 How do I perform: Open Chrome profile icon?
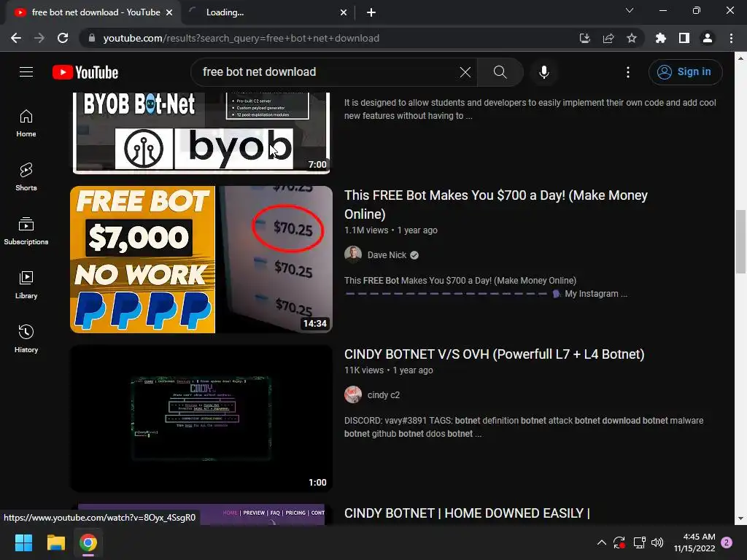(x=708, y=38)
